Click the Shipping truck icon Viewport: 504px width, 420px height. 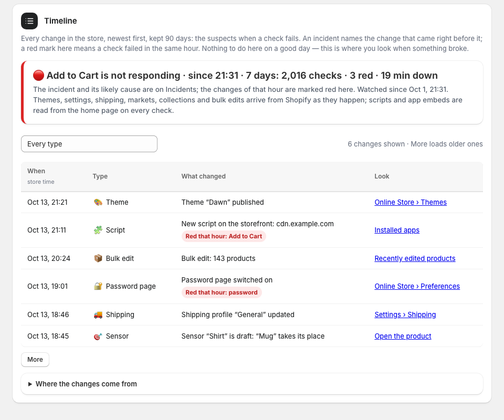coord(98,314)
